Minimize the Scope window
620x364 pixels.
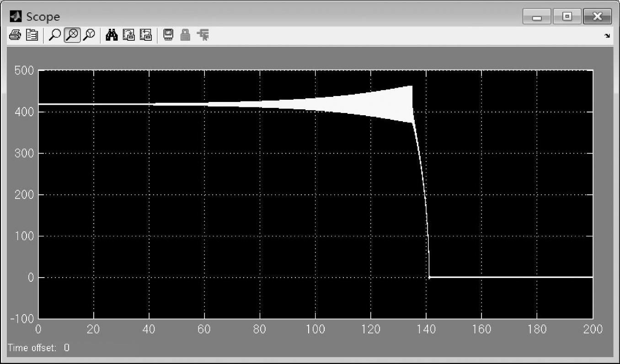pos(537,16)
